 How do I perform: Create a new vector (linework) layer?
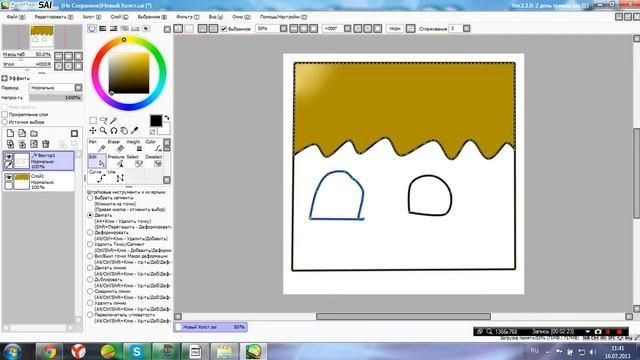click(x=22, y=133)
